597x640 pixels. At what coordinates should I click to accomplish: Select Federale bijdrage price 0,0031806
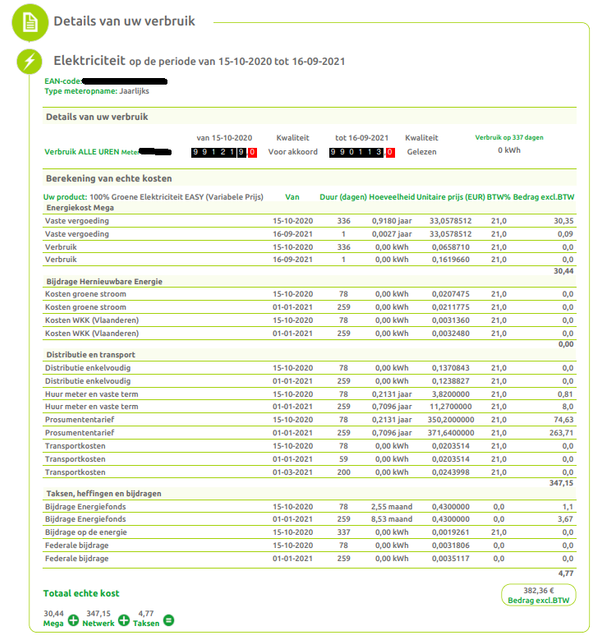click(x=451, y=545)
